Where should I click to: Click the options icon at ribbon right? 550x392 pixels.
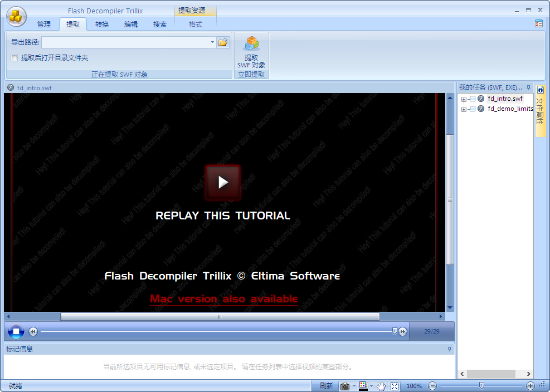pos(539,24)
